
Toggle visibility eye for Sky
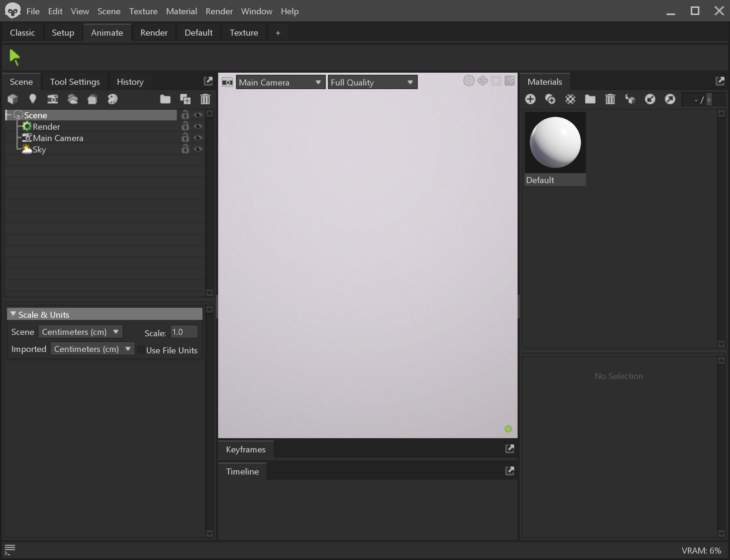pos(198,149)
